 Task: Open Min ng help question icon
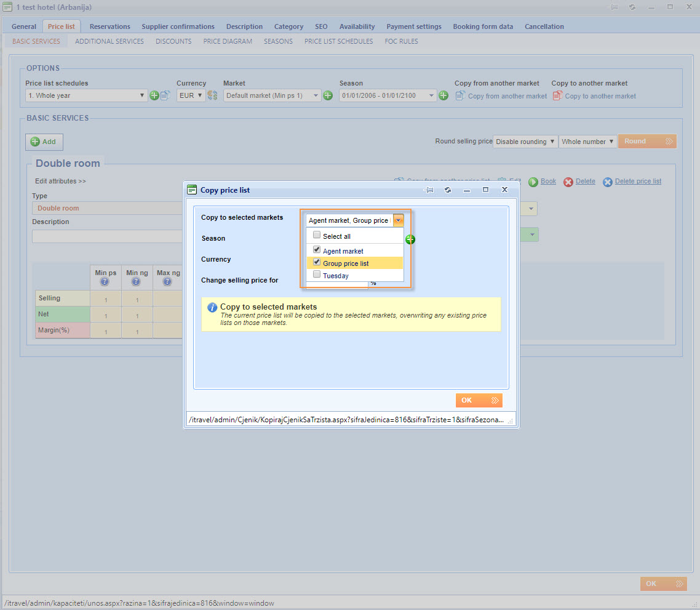(136, 281)
